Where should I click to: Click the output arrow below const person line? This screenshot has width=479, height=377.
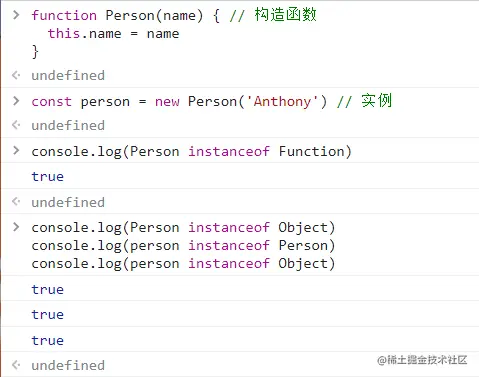point(16,125)
